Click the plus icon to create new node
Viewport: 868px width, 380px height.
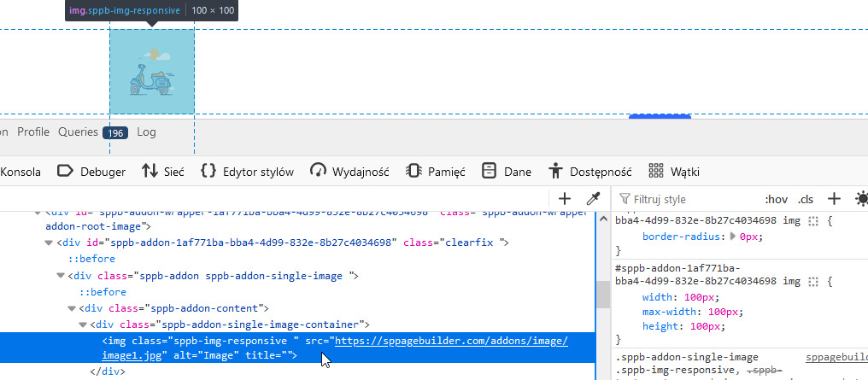tap(564, 199)
